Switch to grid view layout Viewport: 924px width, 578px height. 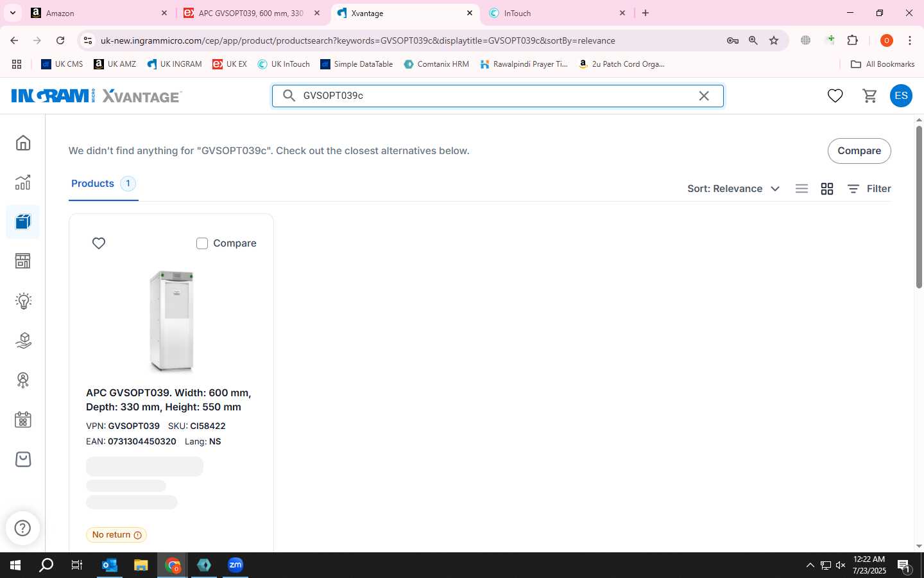(827, 189)
